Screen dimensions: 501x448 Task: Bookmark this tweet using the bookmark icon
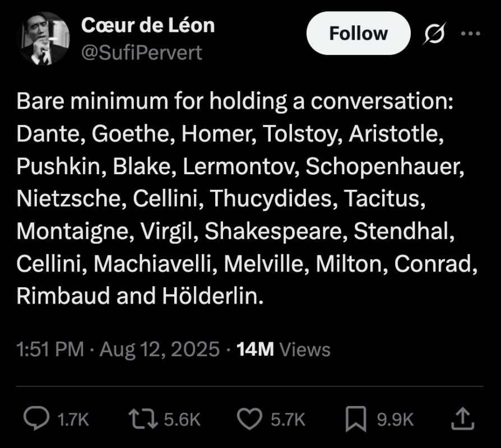tap(355, 419)
